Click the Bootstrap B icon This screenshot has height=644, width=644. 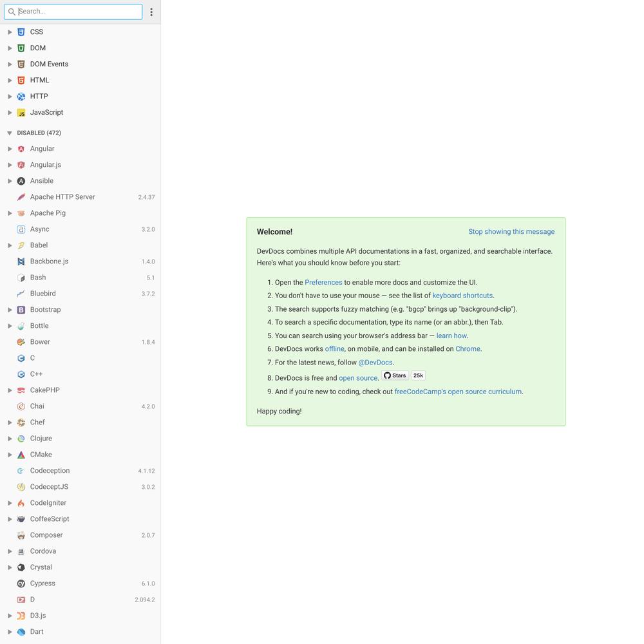[x=21, y=310]
